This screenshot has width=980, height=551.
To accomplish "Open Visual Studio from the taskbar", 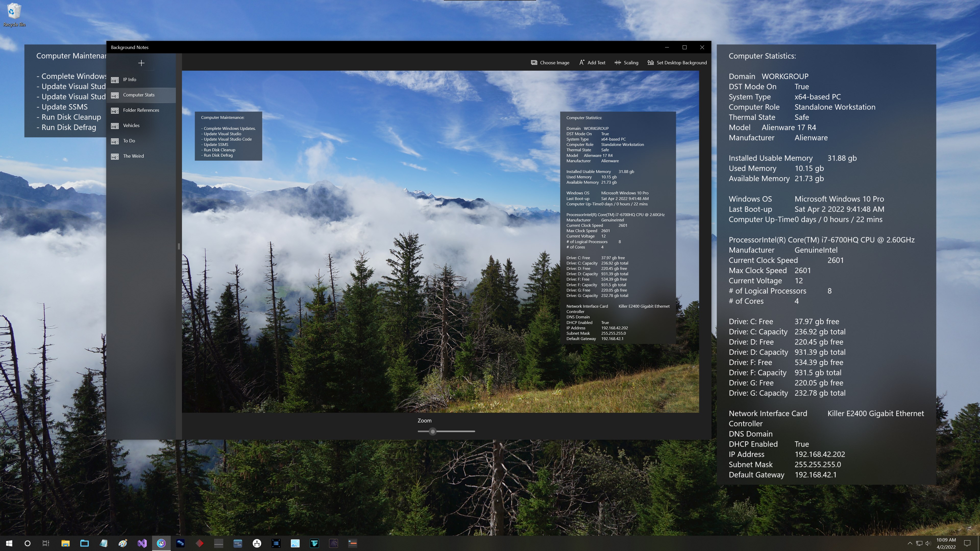I will (x=142, y=543).
